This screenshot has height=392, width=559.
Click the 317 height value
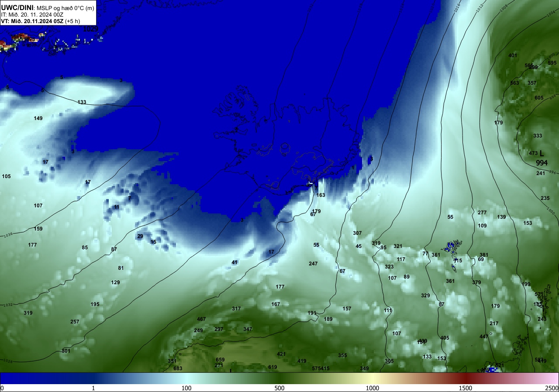click(236, 309)
